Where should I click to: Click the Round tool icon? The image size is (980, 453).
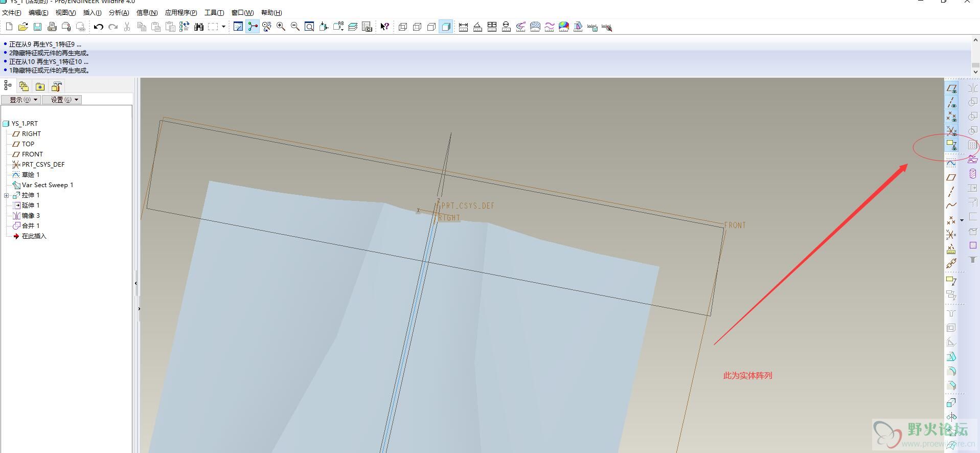(951, 371)
